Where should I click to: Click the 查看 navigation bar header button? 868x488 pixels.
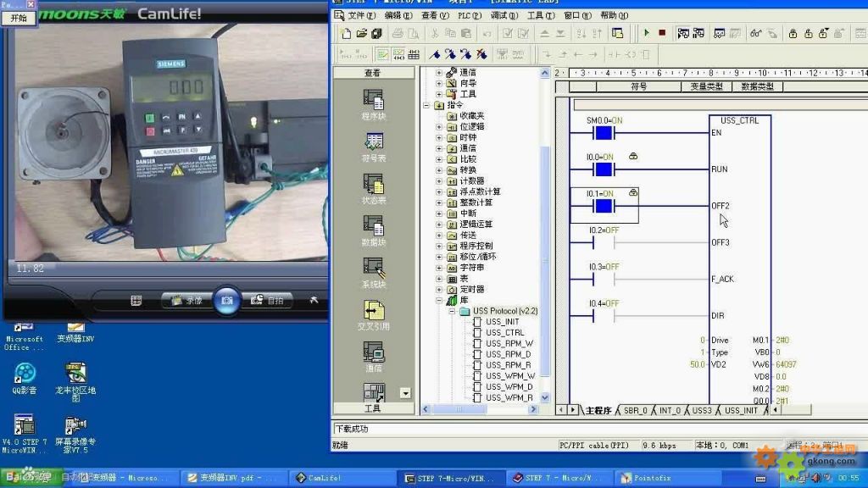pos(373,73)
